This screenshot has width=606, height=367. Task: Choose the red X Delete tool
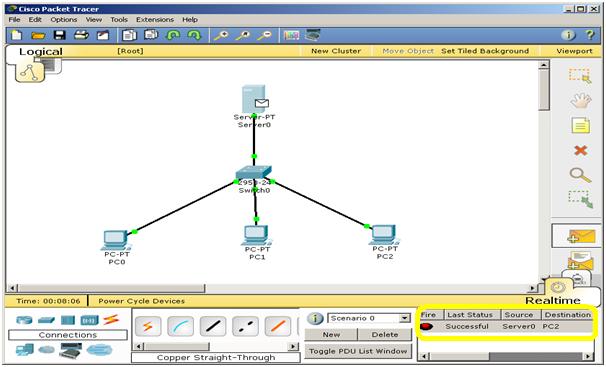click(x=580, y=150)
